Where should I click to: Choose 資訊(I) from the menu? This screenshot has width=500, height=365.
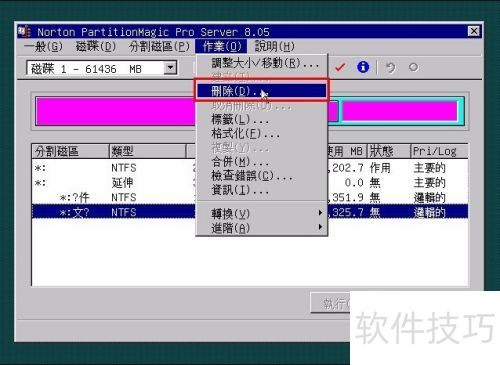pos(261,190)
